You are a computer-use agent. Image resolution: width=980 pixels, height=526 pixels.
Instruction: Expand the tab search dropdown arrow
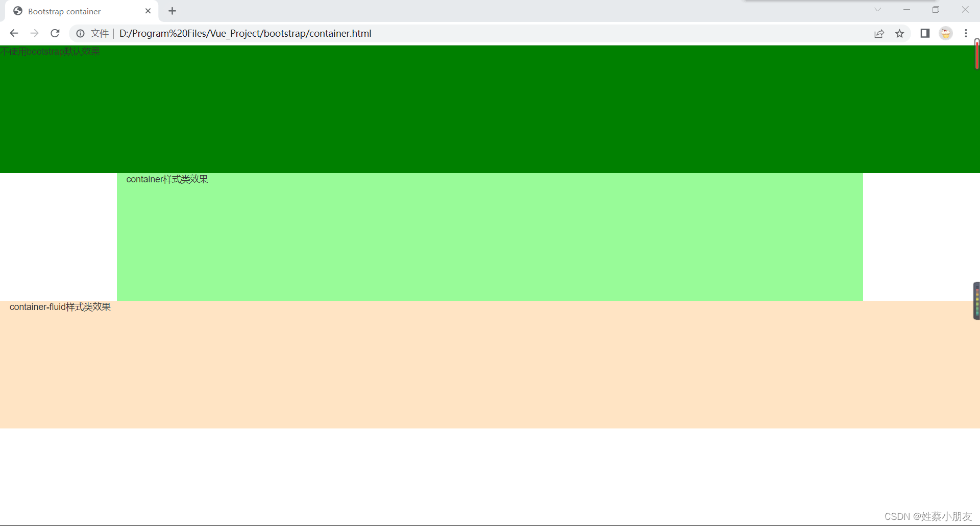click(x=877, y=10)
